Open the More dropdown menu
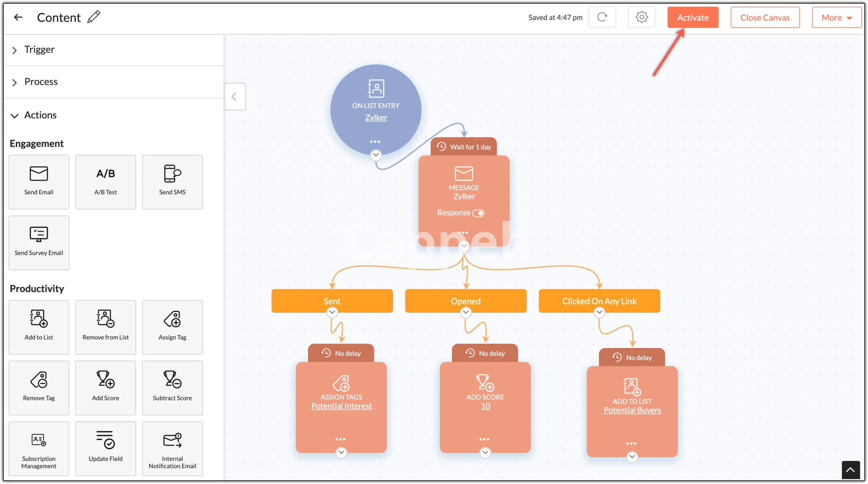This screenshot has width=868, height=484. click(x=836, y=18)
